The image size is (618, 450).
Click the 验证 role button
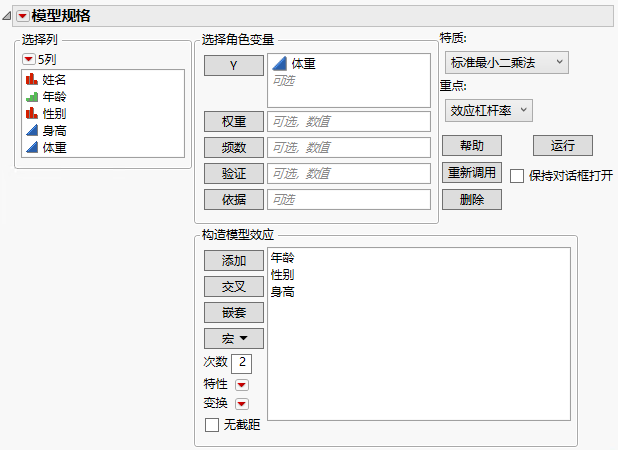(234, 173)
